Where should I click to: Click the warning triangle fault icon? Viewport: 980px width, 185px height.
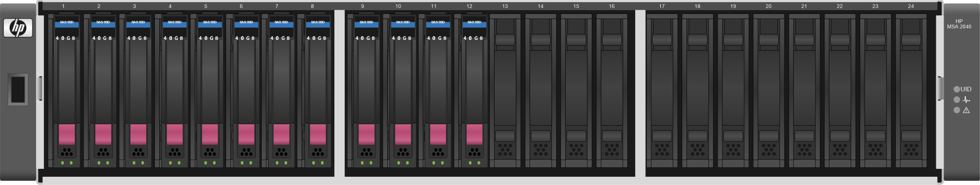[x=966, y=110]
